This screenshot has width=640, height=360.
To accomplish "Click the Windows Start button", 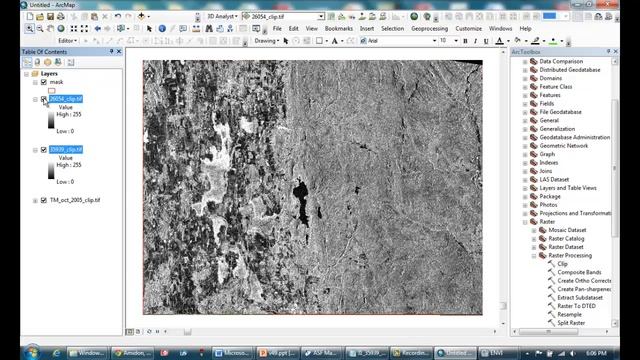I will 31,353.
